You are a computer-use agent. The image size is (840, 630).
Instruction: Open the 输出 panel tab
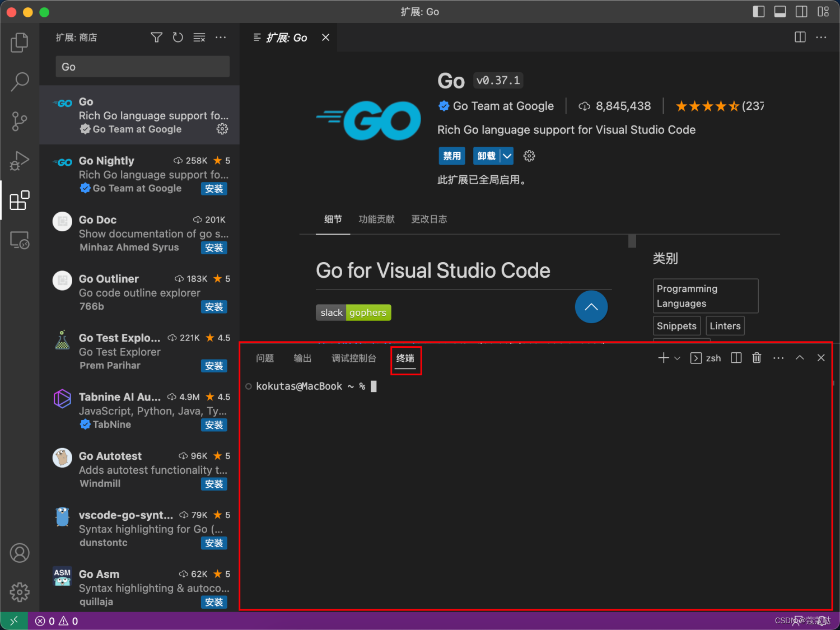point(302,358)
